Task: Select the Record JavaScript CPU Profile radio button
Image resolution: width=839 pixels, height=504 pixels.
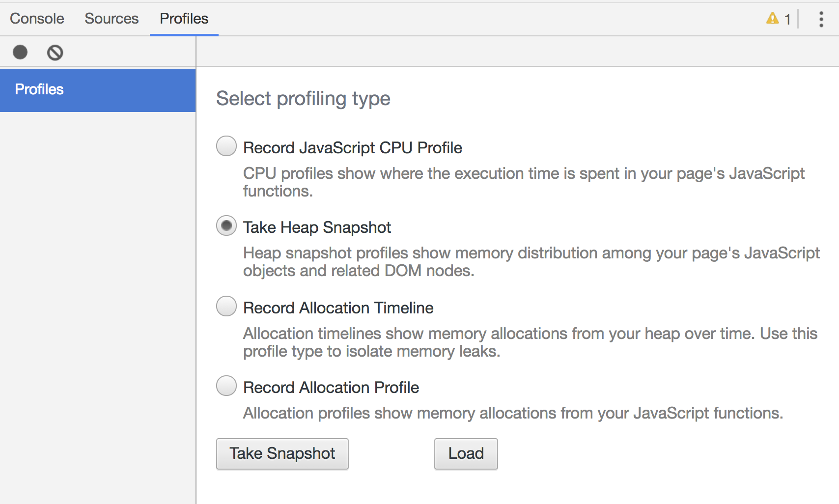Action: pyautogui.click(x=226, y=146)
